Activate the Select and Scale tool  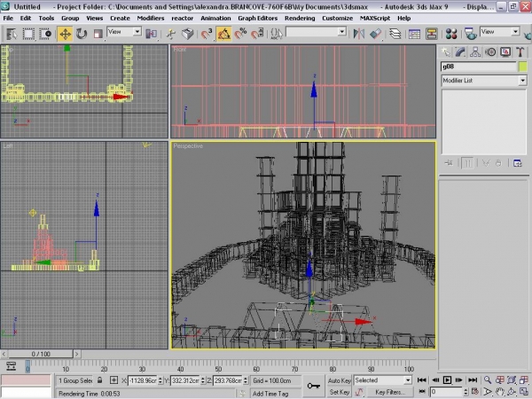click(x=98, y=34)
